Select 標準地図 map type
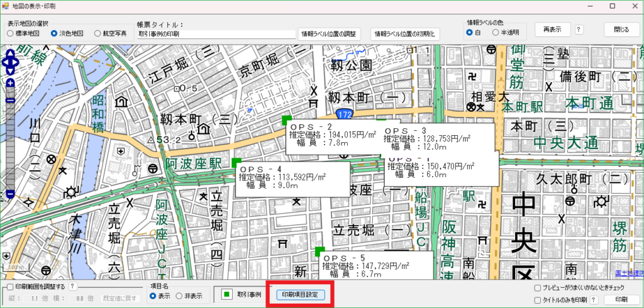This screenshot has width=644, height=308. click(11, 33)
